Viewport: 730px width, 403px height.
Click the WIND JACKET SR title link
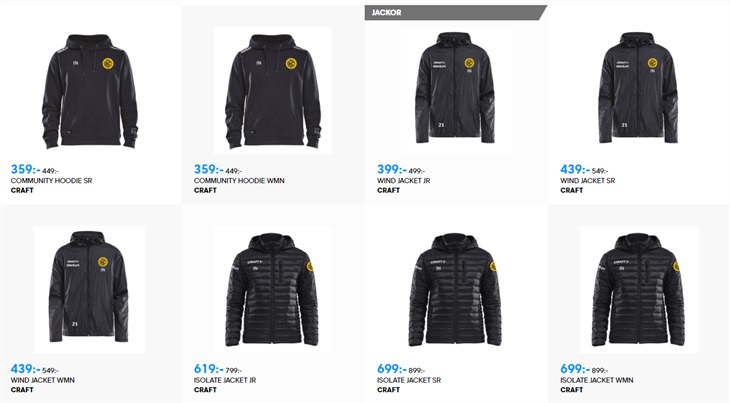(588, 181)
